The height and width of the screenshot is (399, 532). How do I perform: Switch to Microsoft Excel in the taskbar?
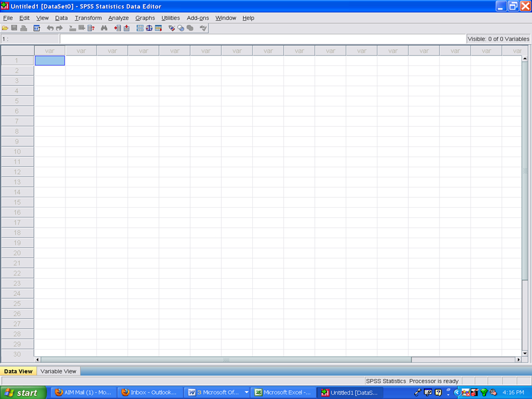point(283,392)
